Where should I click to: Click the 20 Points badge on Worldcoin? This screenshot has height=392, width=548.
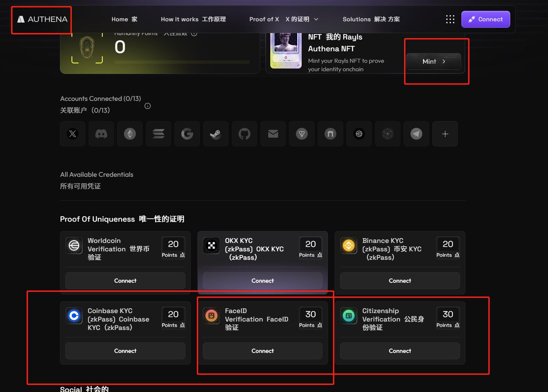pos(173,248)
